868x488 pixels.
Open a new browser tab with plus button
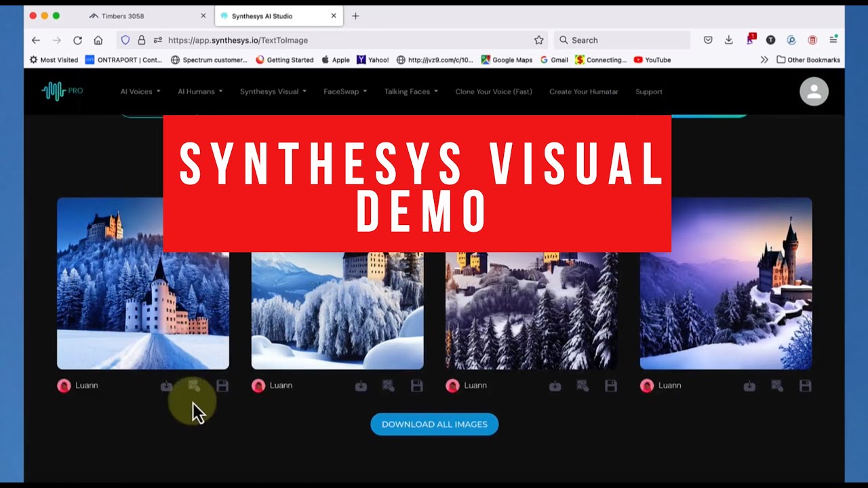click(355, 16)
